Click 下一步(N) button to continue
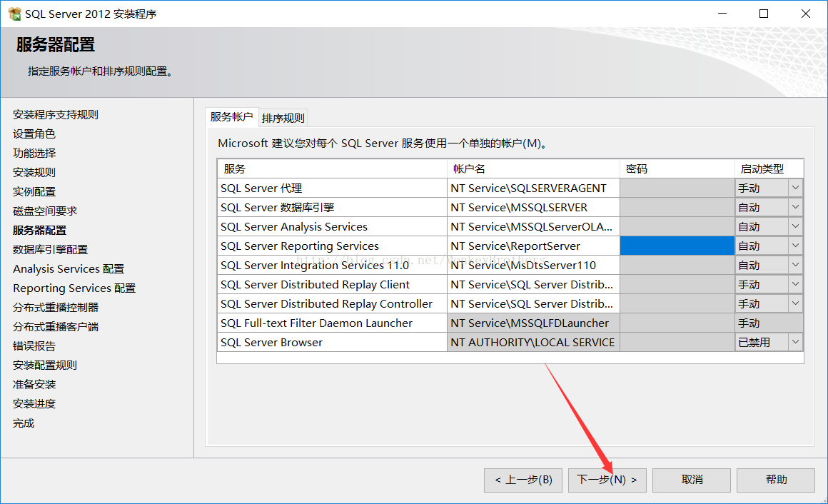Viewport: 828px width, 504px height. (607, 480)
